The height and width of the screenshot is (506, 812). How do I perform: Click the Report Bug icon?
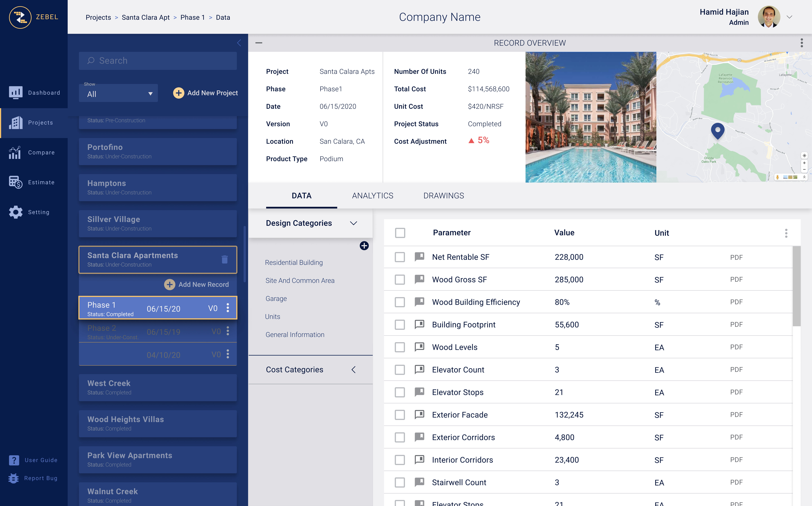(x=13, y=478)
